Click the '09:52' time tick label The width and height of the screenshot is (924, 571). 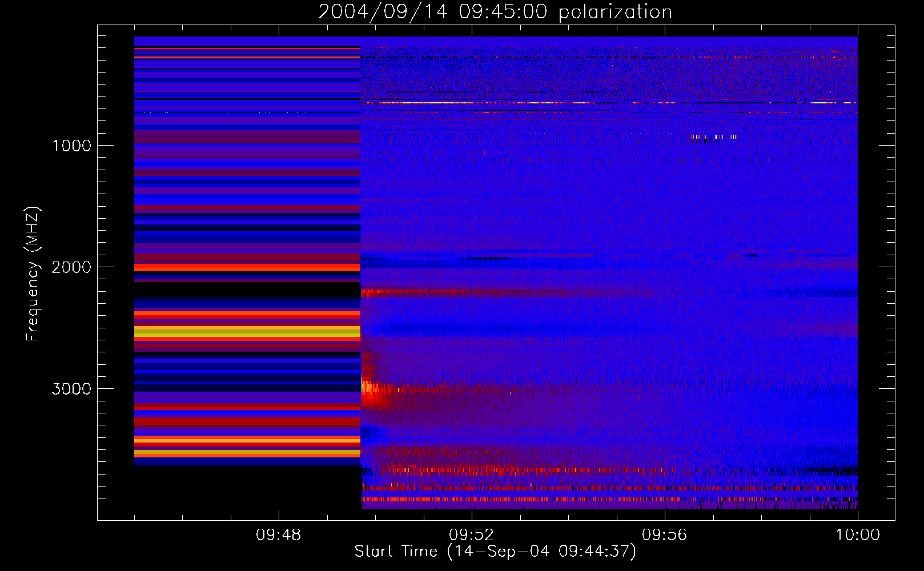(x=472, y=535)
